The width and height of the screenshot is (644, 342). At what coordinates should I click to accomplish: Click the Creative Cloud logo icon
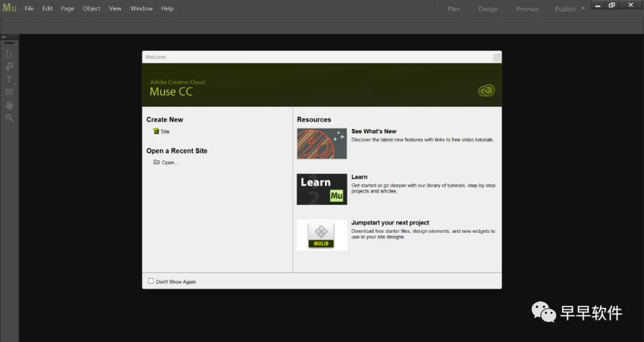pos(487,91)
